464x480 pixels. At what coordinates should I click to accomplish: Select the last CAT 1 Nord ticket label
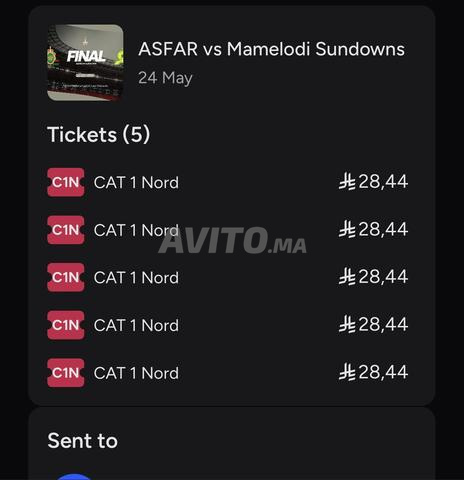pyautogui.click(x=136, y=373)
